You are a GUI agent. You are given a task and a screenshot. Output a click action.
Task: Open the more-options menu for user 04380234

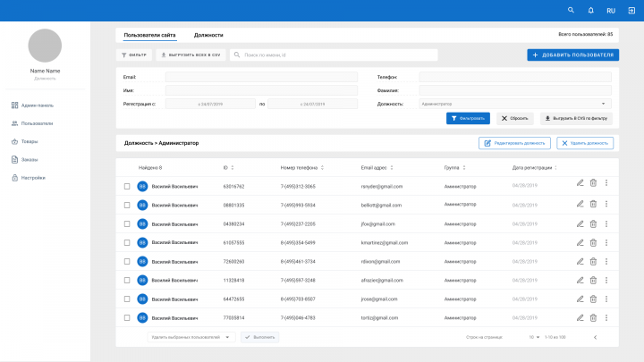[606, 223]
